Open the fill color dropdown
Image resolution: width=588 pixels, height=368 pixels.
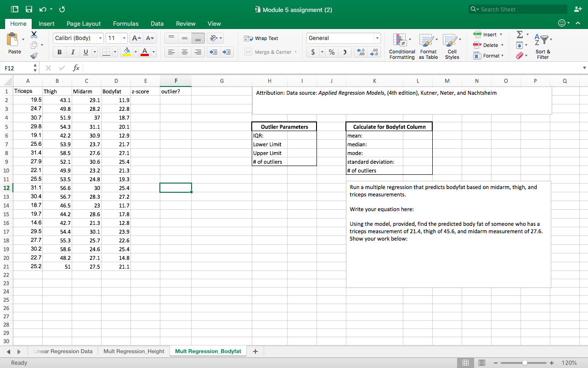(136, 52)
